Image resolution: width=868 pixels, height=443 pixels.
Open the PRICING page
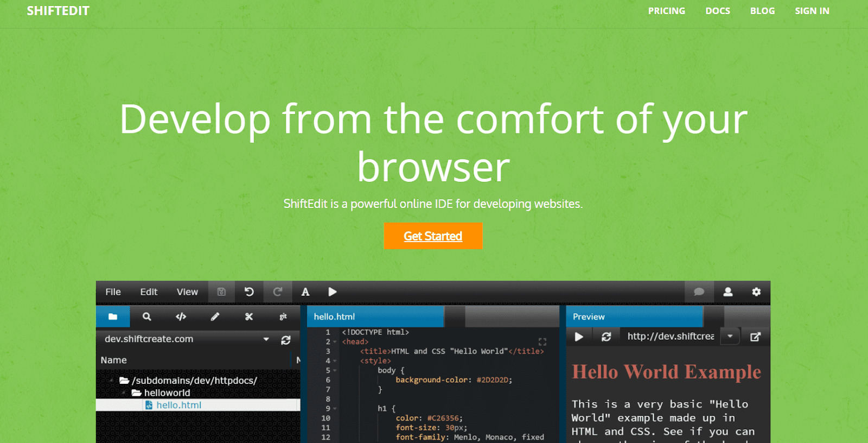click(666, 11)
